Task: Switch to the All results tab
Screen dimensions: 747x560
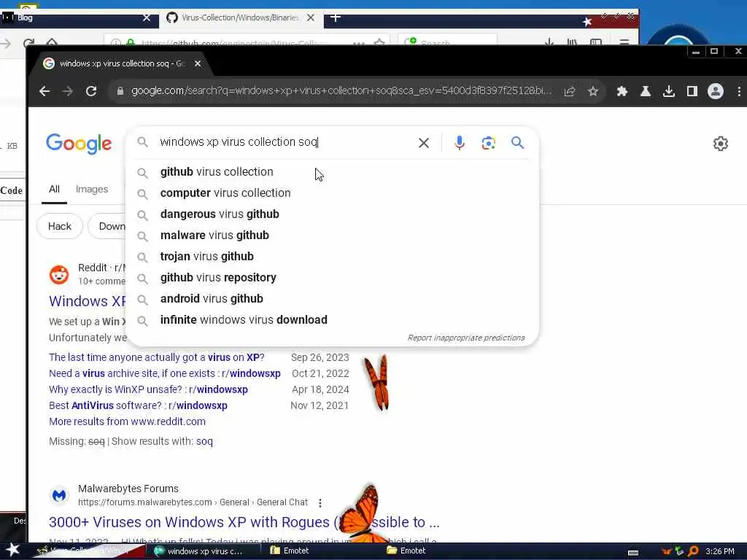Action: [x=54, y=190]
